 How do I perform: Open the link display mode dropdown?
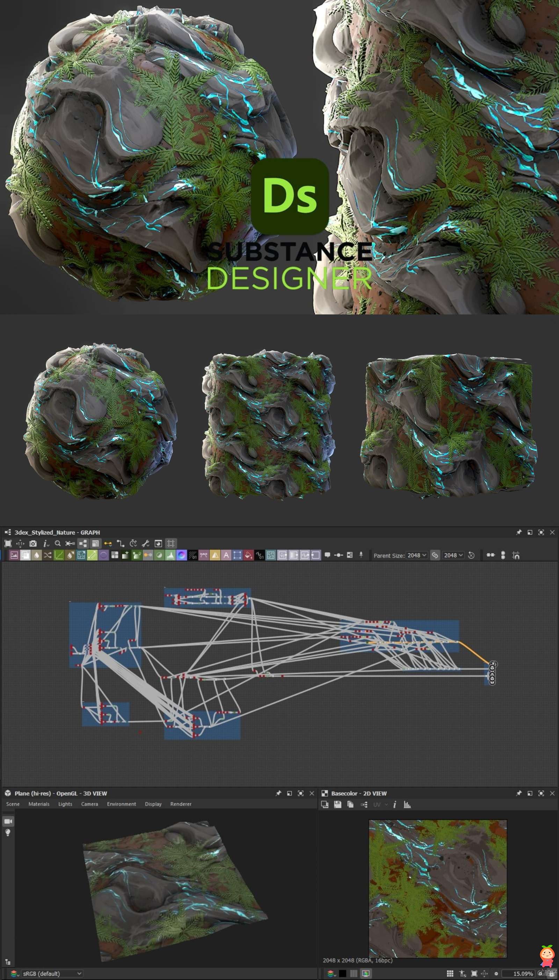(x=108, y=544)
